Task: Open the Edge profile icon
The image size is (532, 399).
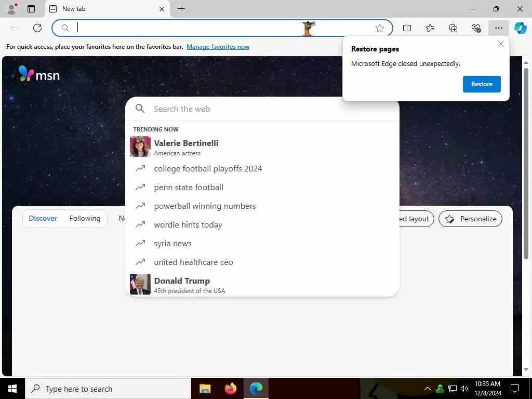Action: pyautogui.click(x=11, y=8)
